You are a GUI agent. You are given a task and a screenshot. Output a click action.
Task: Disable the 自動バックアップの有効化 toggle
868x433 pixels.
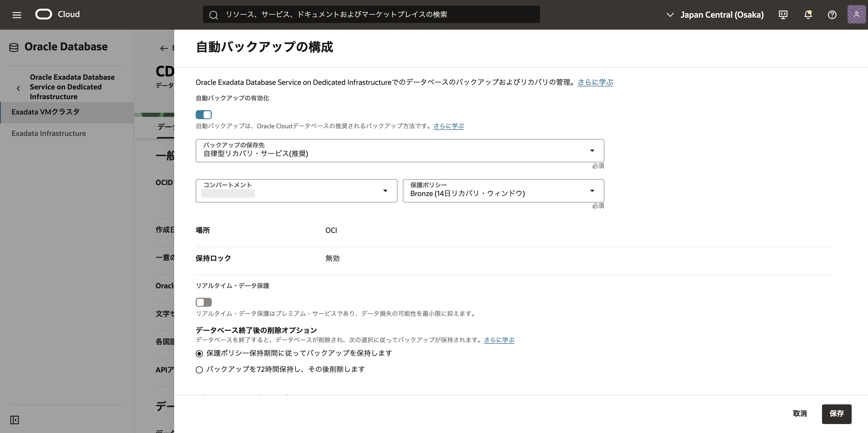pos(204,115)
